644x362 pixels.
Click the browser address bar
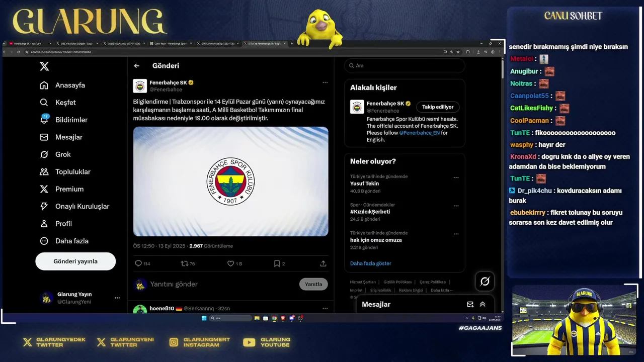(231, 52)
